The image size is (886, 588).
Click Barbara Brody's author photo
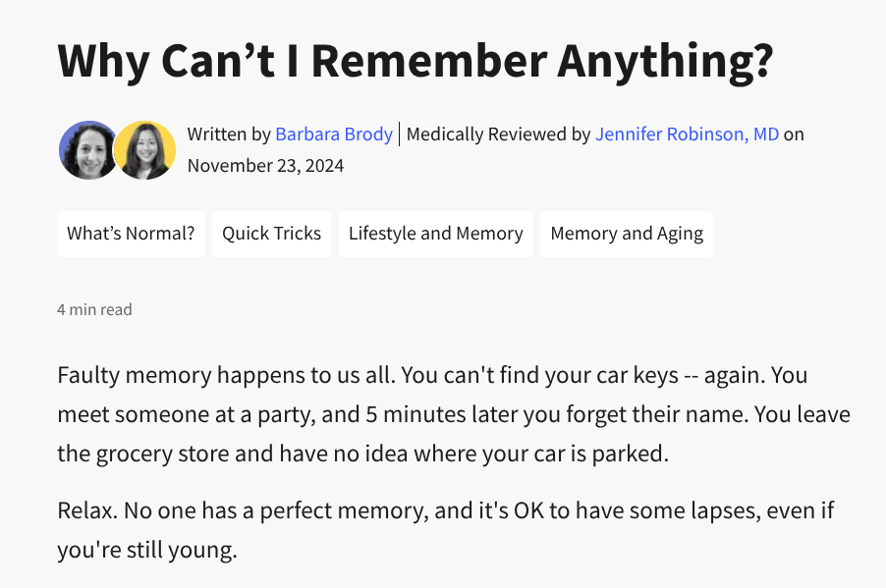[x=87, y=149]
